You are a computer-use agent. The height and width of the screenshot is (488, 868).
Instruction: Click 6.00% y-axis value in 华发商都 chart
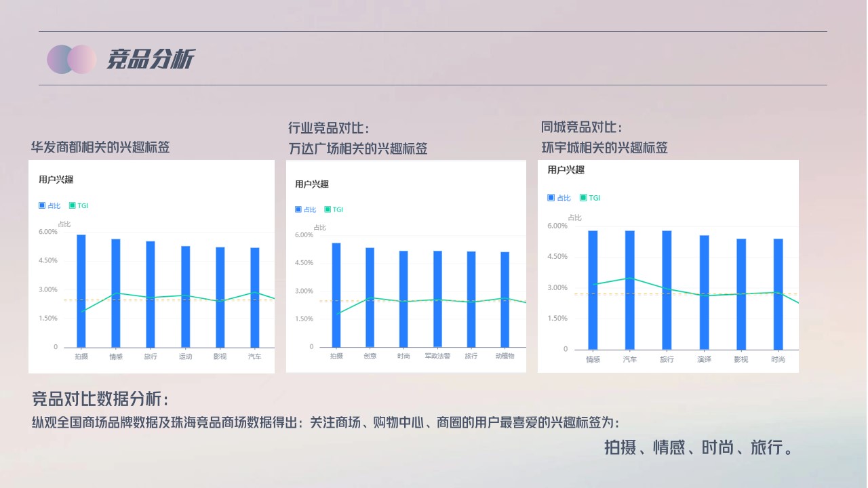pos(48,232)
